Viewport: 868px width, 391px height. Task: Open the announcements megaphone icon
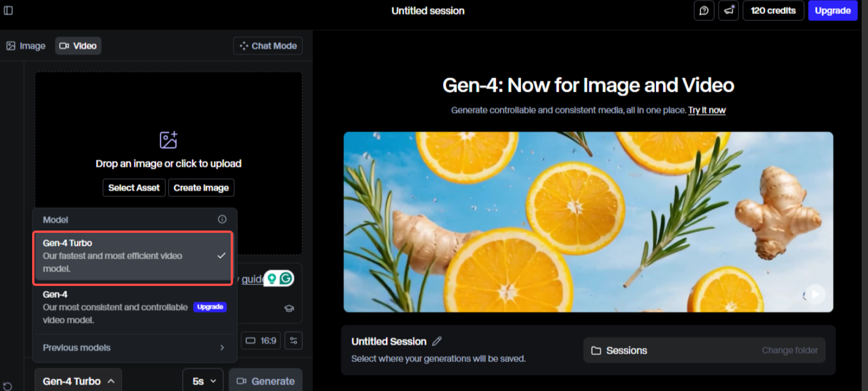(x=728, y=11)
